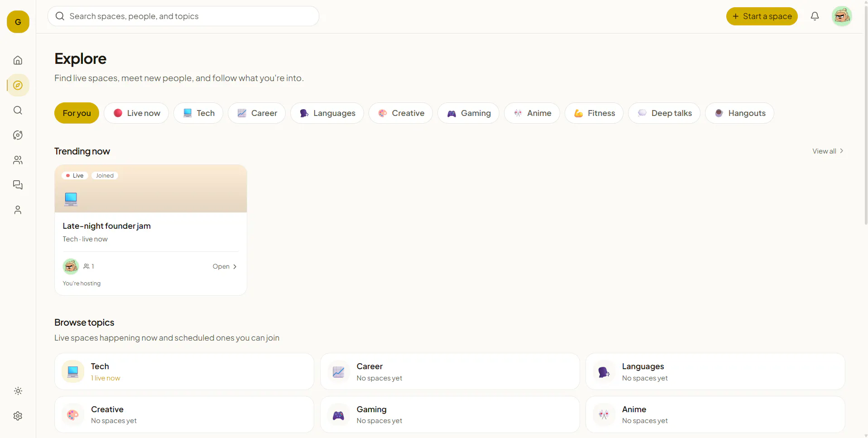Open the Anime topic card
Screen dimensions: 868x438
pos(715,414)
